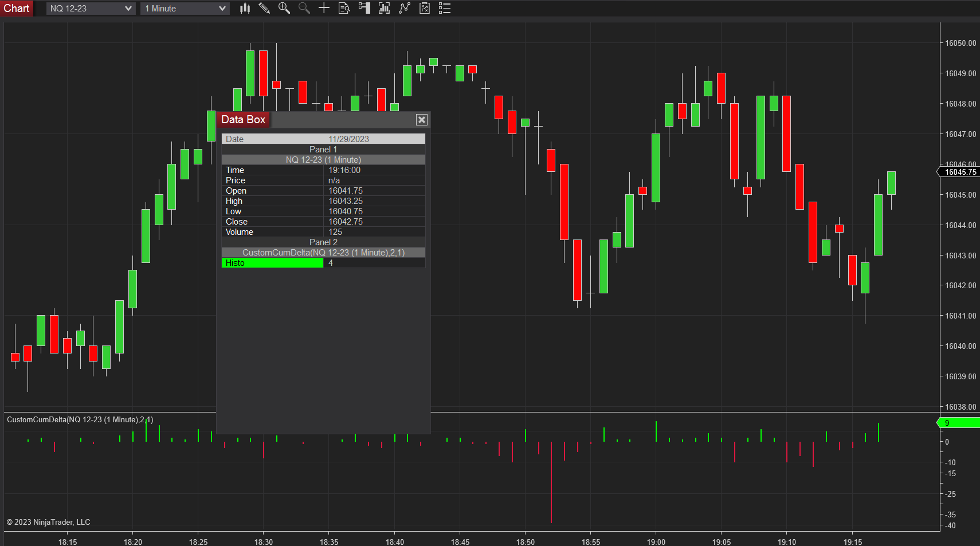
Task: Select the Chart tab label
Action: point(17,8)
